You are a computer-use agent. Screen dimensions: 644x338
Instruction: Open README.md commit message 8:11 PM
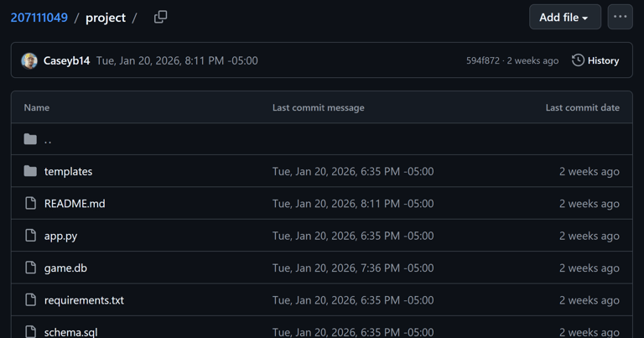(x=352, y=203)
